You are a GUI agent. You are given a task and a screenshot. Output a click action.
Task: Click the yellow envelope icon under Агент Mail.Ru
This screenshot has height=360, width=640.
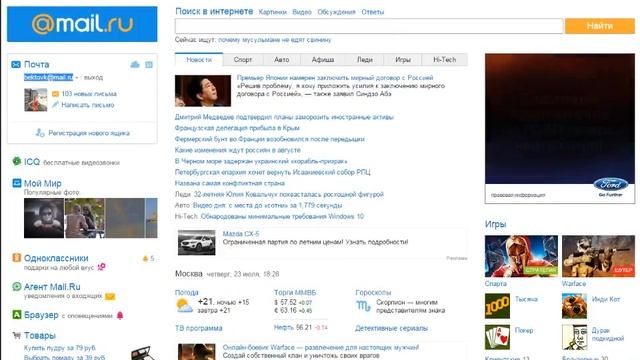click(110, 296)
